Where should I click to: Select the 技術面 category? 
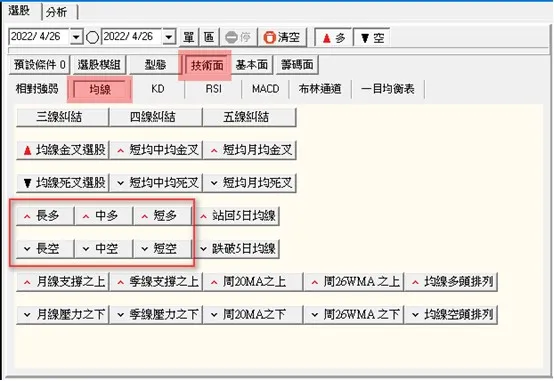click(x=207, y=65)
